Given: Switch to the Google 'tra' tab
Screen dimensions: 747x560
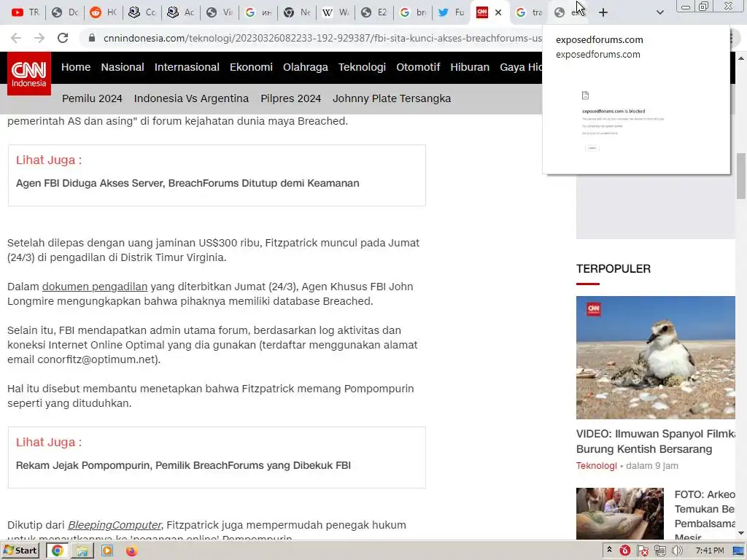Looking at the screenshot, I should coord(529,12).
